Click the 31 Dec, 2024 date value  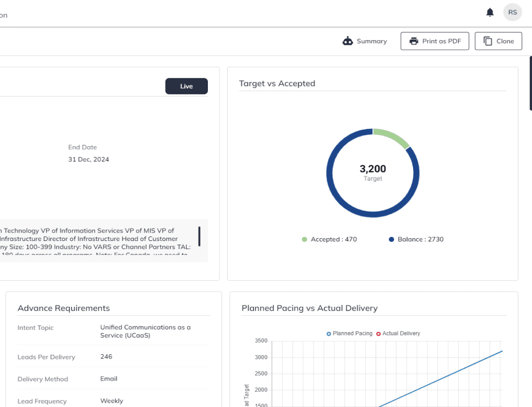pyautogui.click(x=88, y=159)
